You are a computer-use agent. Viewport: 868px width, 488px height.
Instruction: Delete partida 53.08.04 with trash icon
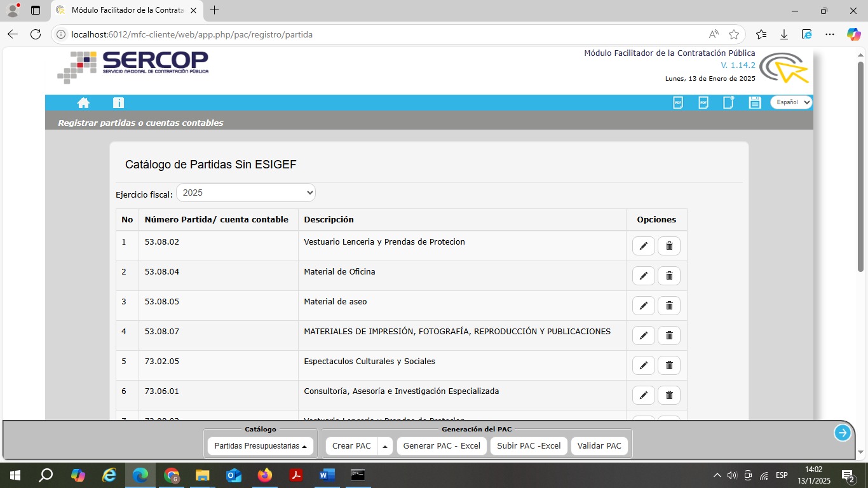click(669, 276)
